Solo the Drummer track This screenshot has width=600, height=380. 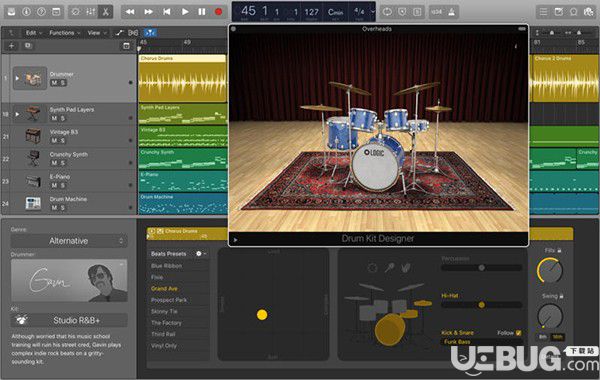click(x=62, y=83)
